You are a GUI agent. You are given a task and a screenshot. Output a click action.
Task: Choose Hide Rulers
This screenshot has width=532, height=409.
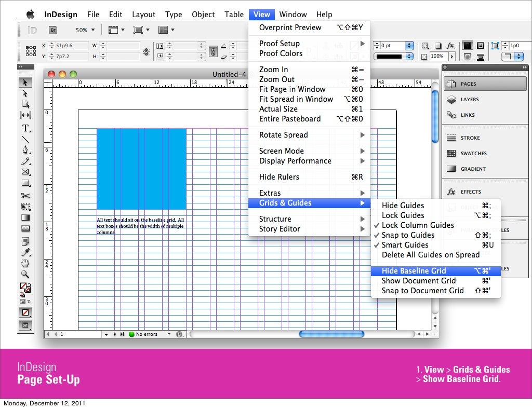coord(309,177)
